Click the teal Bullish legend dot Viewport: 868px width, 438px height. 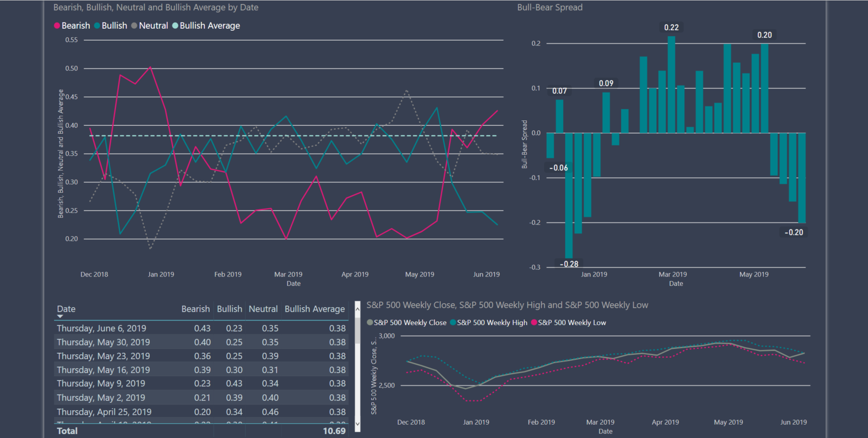point(97,26)
